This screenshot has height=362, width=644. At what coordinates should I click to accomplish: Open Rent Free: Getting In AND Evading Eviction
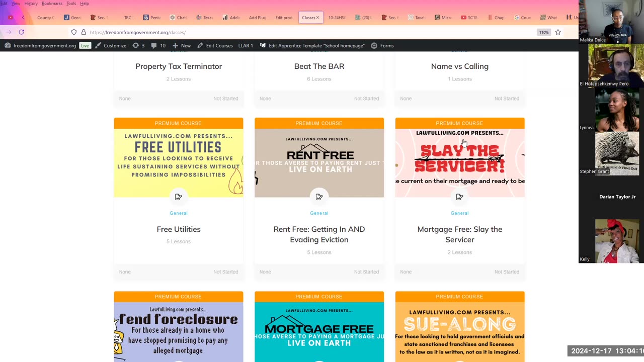click(x=319, y=234)
